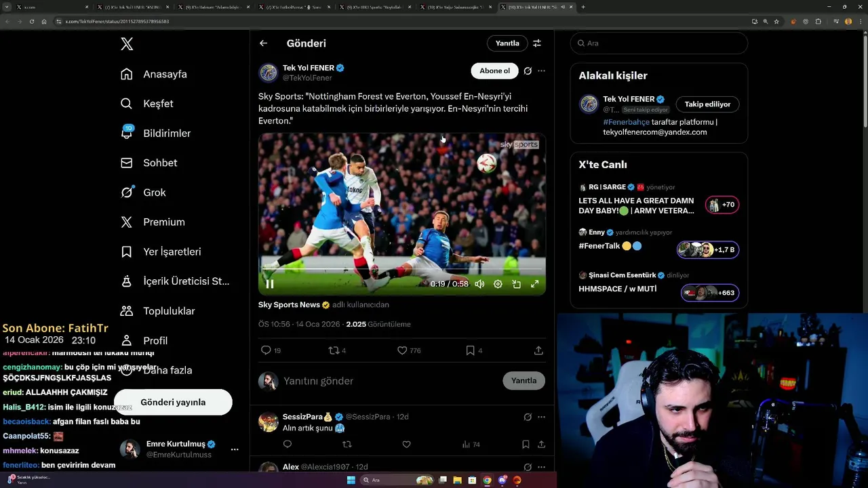
Task: Open Tek Yol FENER profile avatar on post
Action: 269,73
